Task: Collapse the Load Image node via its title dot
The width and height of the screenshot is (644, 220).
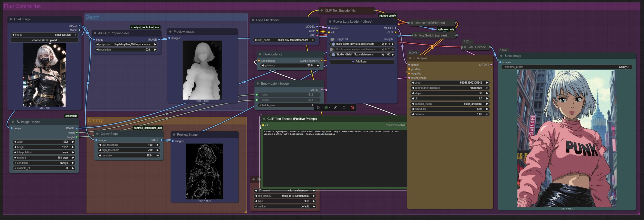Action: 11,19
